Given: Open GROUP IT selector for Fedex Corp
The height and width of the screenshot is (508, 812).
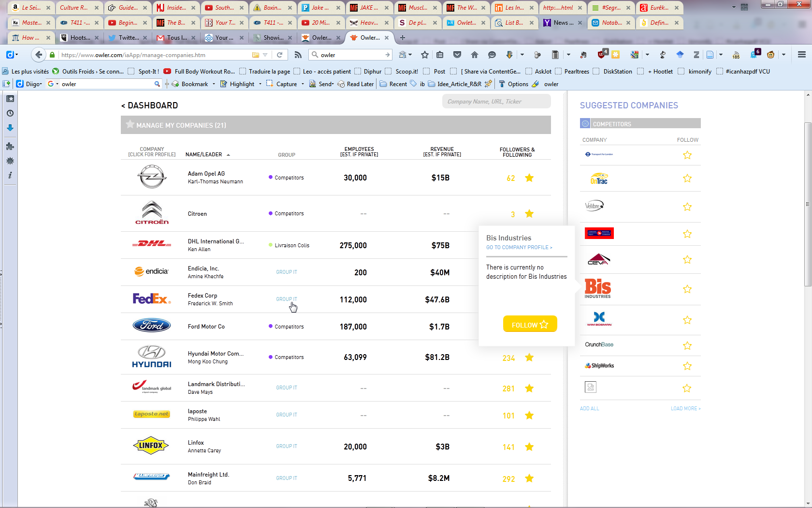Looking at the screenshot, I should tap(287, 299).
